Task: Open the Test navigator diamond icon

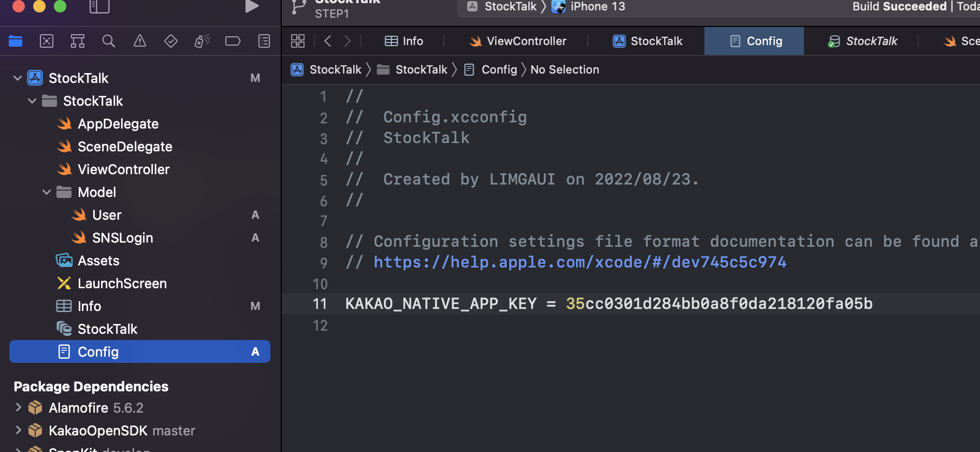Action: pos(171,41)
